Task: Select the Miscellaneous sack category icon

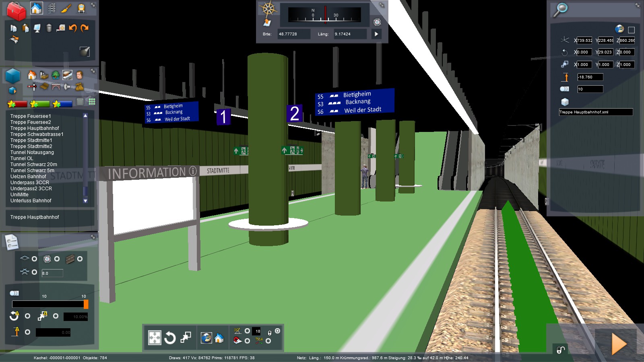Action: point(79,86)
